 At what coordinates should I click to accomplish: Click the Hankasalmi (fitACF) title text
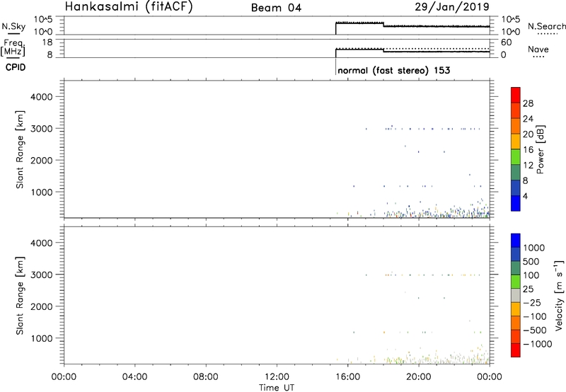click(129, 7)
